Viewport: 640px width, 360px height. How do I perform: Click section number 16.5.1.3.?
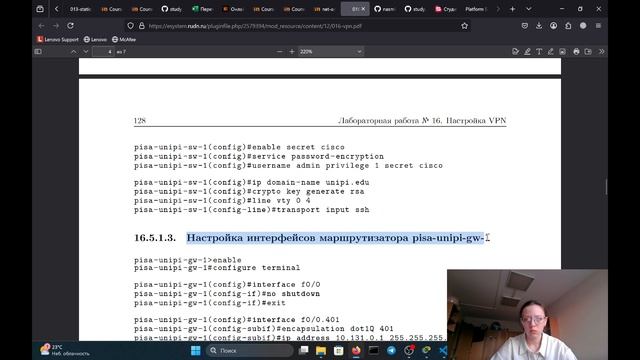coord(155,238)
